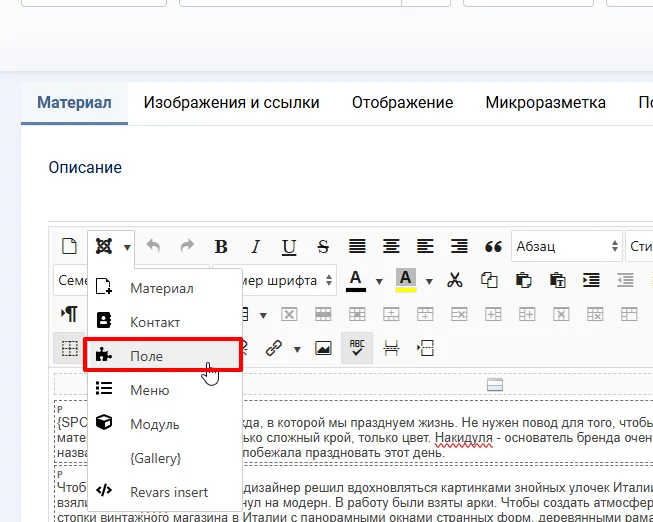This screenshot has height=522, width=653.
Task: Align text to the left
Action: click(425, 247)
